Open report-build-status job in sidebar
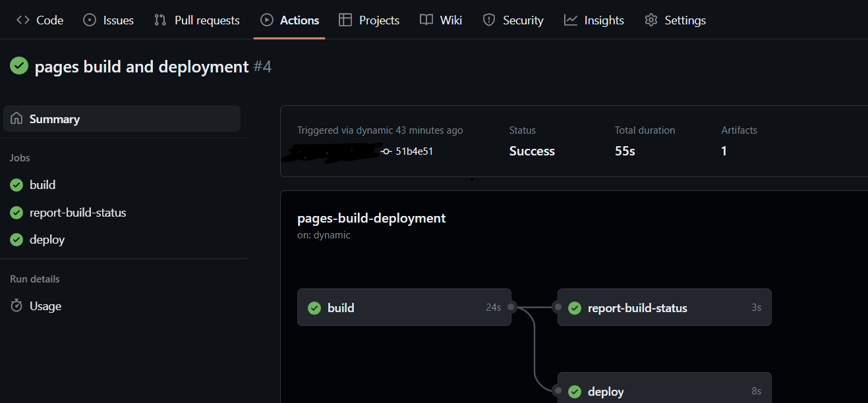Image resolution: width=868 pixels, height=403 pixels. click(x=78, y=213)
